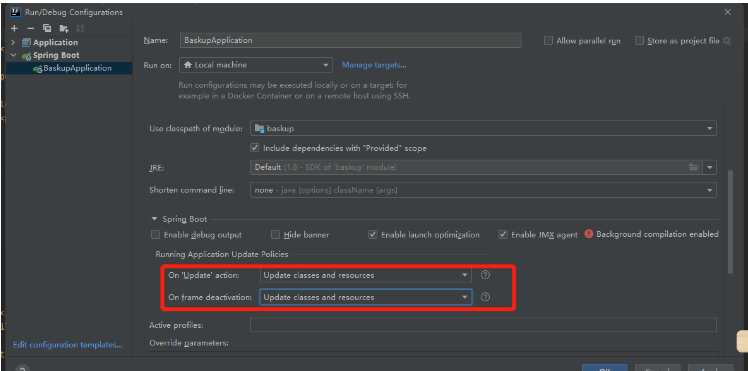The image size is (748, 371).
Task: Select the Spring Boot tree item
Action: pos(56,55)
